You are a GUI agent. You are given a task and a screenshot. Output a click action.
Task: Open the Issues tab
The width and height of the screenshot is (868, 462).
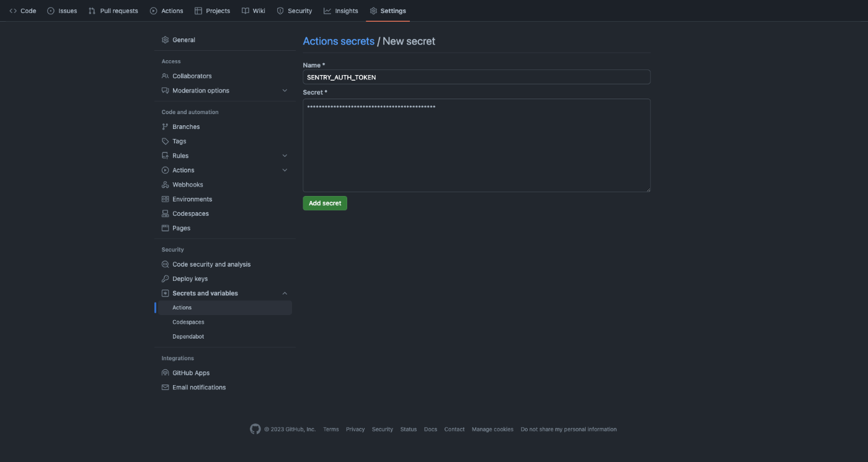(x=63, y=11)
